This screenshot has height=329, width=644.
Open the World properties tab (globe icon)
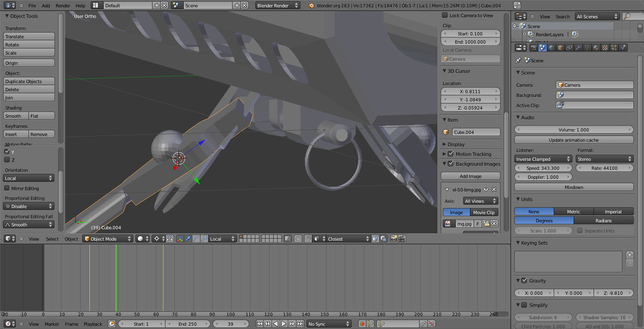click(551, 48)
